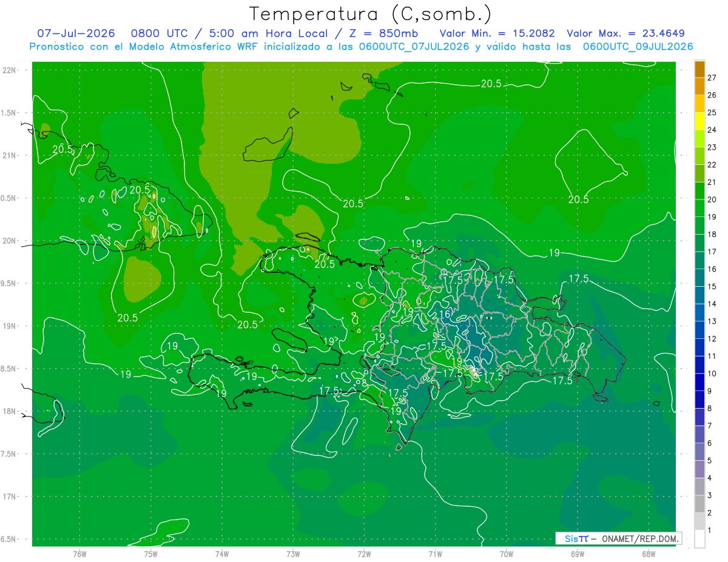
Task: Click the "17N" latitude label
Action: pos(10,497)
